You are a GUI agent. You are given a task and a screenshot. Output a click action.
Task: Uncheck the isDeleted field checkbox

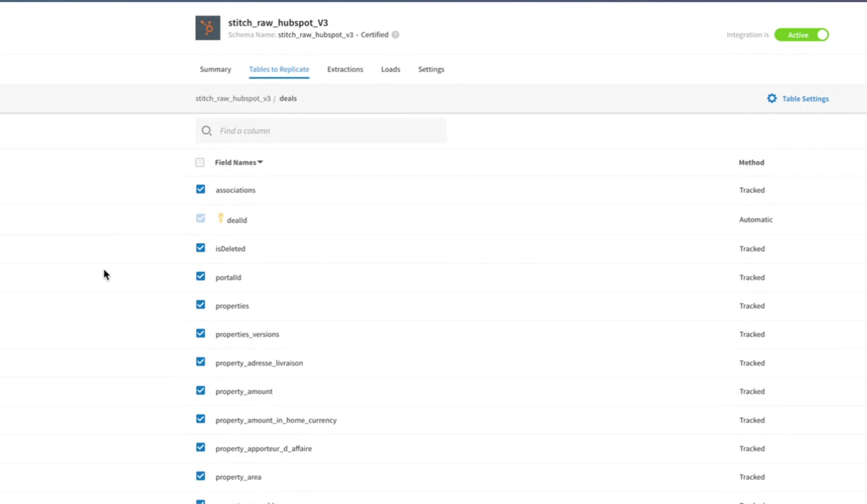(201, 248)
